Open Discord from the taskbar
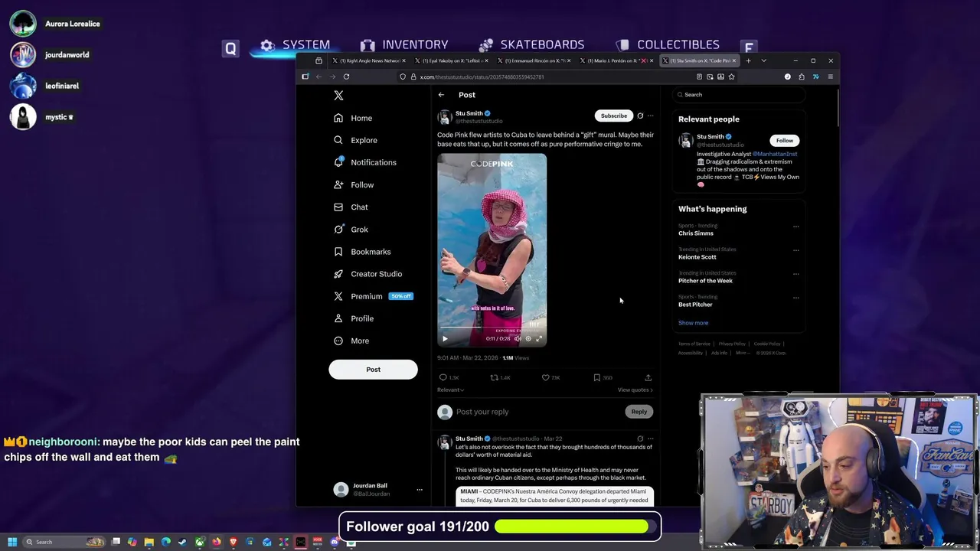The height and width of the screenshot is (551, 980). point(334,542)
